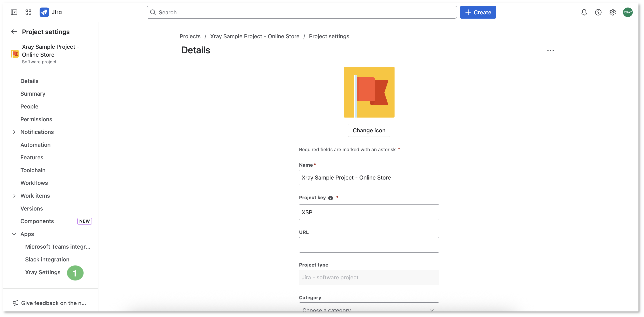Viewport: 644px width, 317px height.
Task: Click the disabled Project type field
Action: pos(369,277)
